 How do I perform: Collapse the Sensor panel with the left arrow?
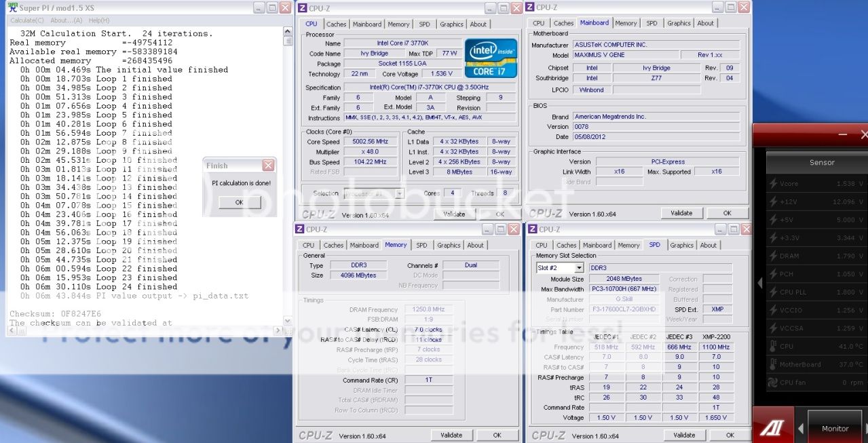tap(760, 283)
